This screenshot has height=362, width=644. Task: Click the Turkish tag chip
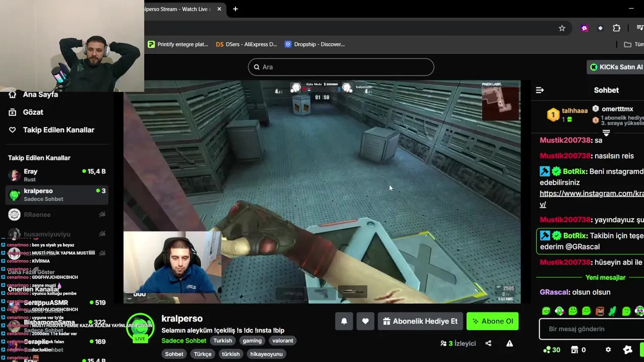pos(222,340)
